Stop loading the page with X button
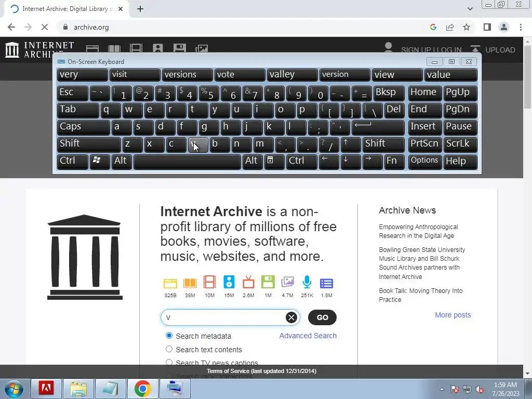Image resolution: width=532 pixels, height=399 pixels. point(45,27)
